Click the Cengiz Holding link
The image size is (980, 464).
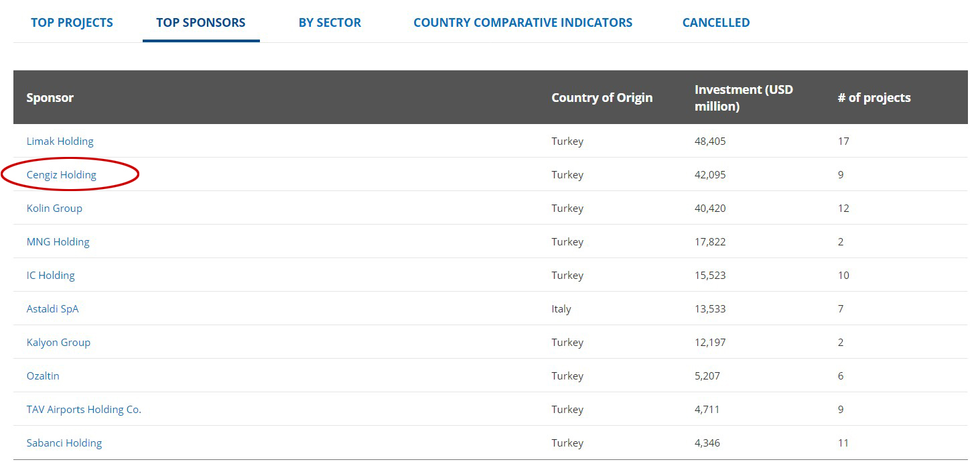tap(61, 175)
